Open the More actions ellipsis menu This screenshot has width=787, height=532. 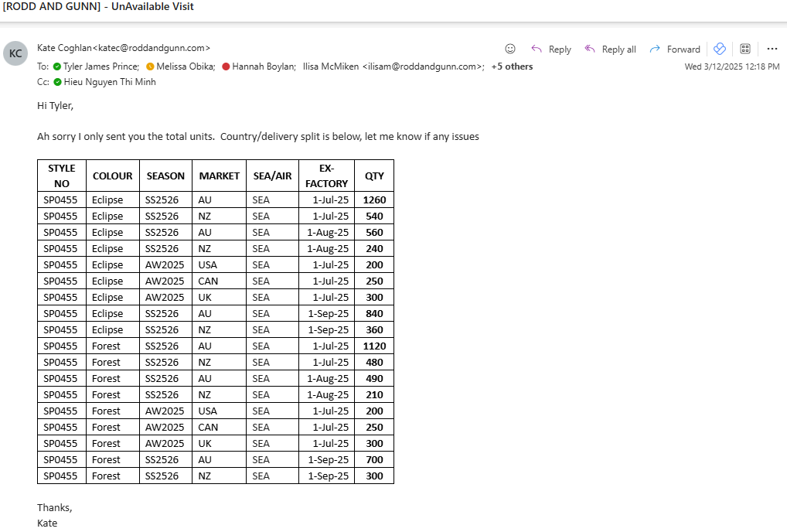coord(772,49)
